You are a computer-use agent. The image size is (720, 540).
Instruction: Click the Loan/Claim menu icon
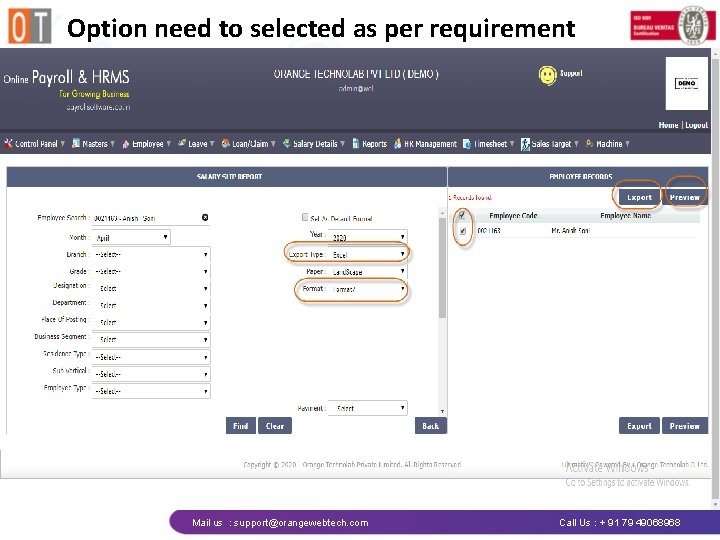coord(225,144)
